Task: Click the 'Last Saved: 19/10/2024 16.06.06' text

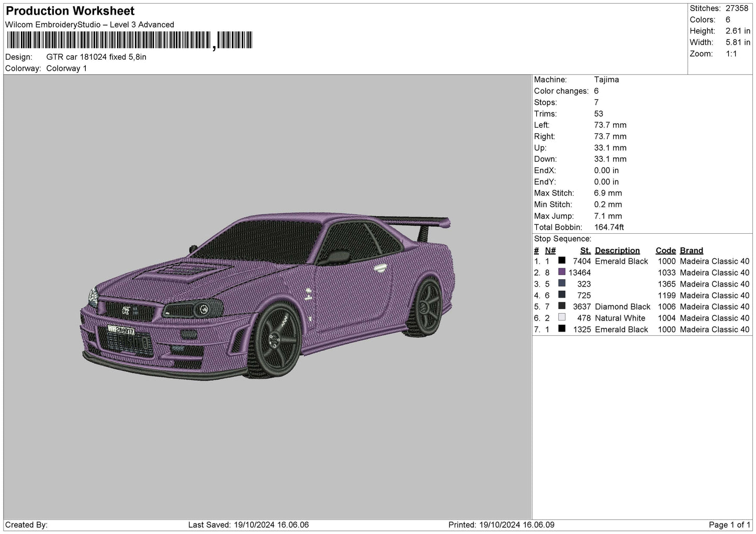Action: click(249, 525)
